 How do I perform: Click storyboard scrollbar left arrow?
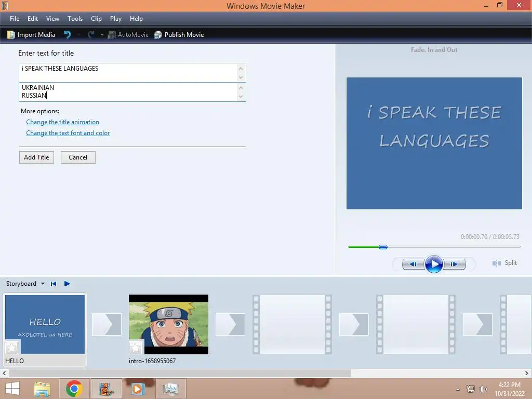pos(4,373)
